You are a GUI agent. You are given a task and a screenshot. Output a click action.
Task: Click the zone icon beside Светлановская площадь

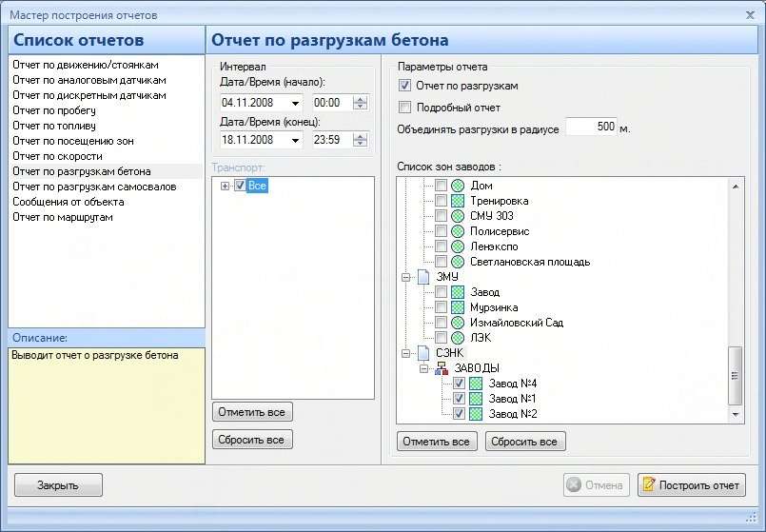click(458, 262)
